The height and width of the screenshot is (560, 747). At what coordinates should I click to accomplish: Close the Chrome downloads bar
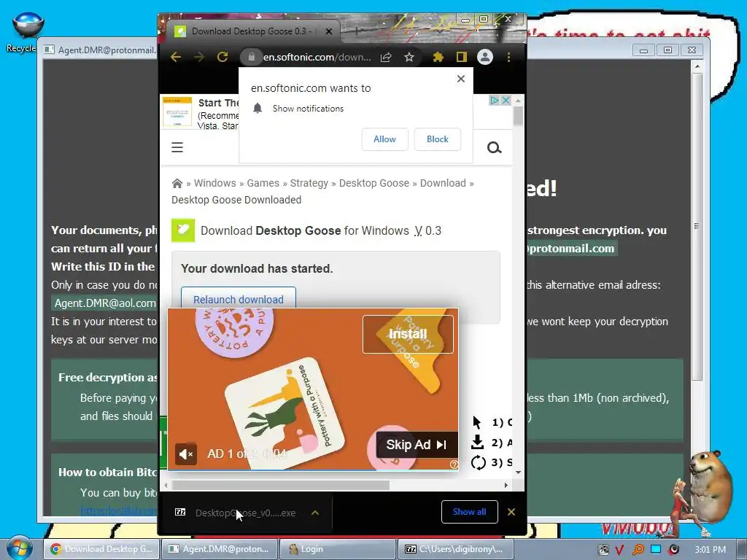[511, 512]
